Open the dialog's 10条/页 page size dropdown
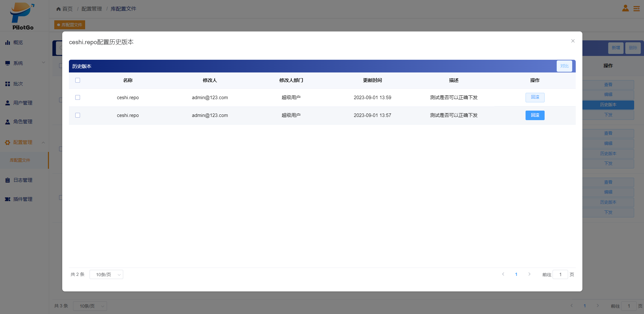Screen dimensions: 644x314 click(x=106, y=275)
